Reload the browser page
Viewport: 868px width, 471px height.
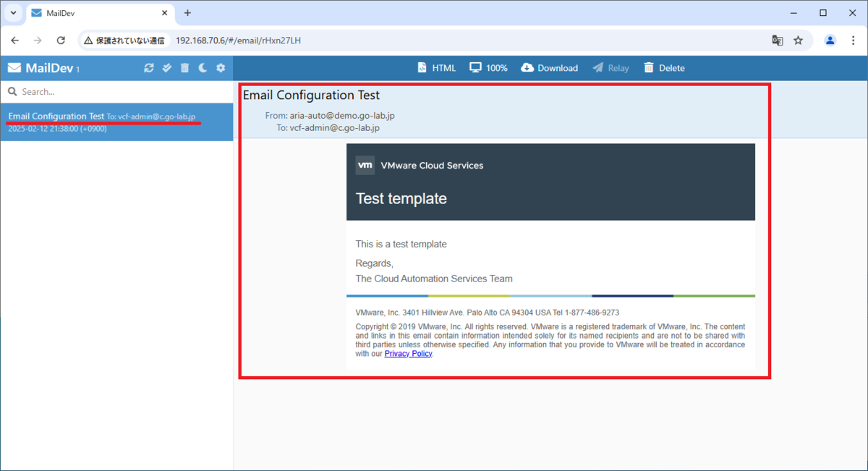click(x=61, y=41)
